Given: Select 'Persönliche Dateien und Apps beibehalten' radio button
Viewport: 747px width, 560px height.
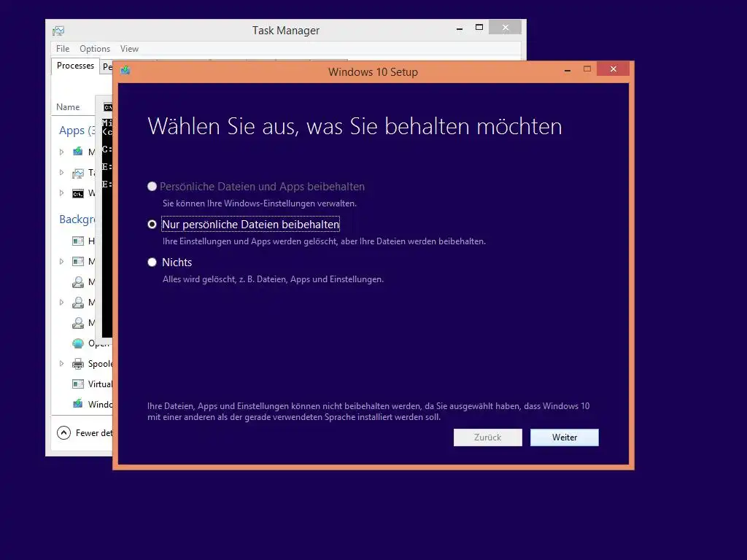Looking at the screenshot, I should point(152,186).
